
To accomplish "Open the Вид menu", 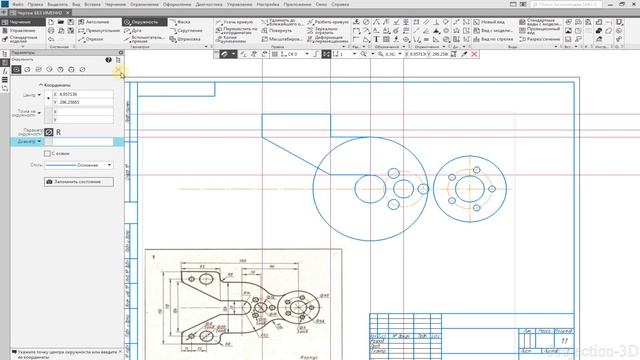I will [76, 4].
